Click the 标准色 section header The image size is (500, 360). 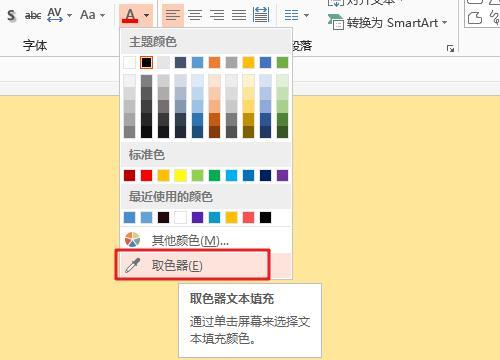(147, 155)
